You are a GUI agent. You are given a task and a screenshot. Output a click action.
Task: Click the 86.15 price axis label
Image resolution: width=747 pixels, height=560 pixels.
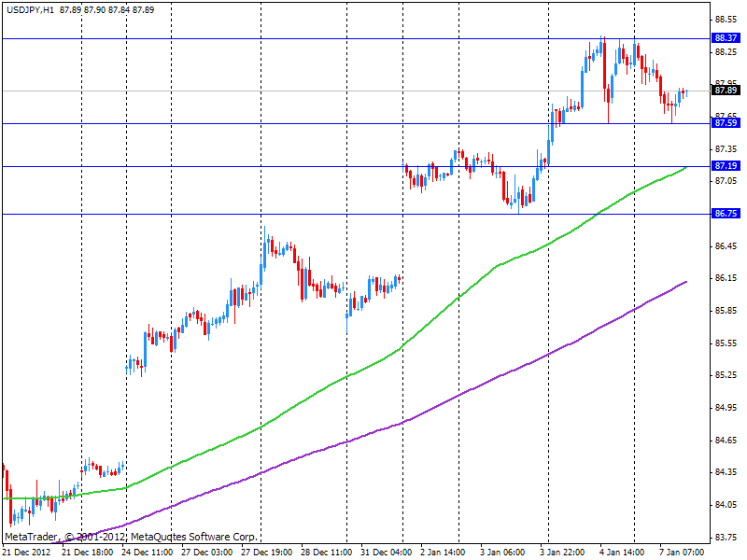click(x=726, y=278)
